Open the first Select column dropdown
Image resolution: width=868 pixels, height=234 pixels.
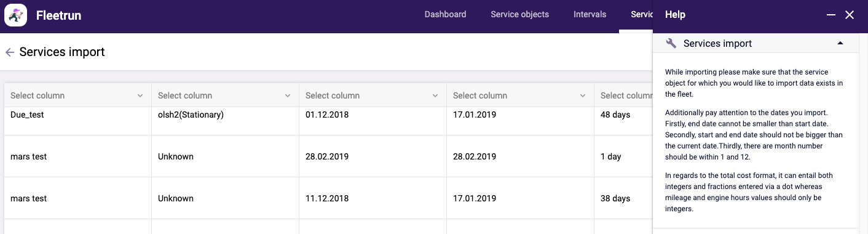click(77, 95)
